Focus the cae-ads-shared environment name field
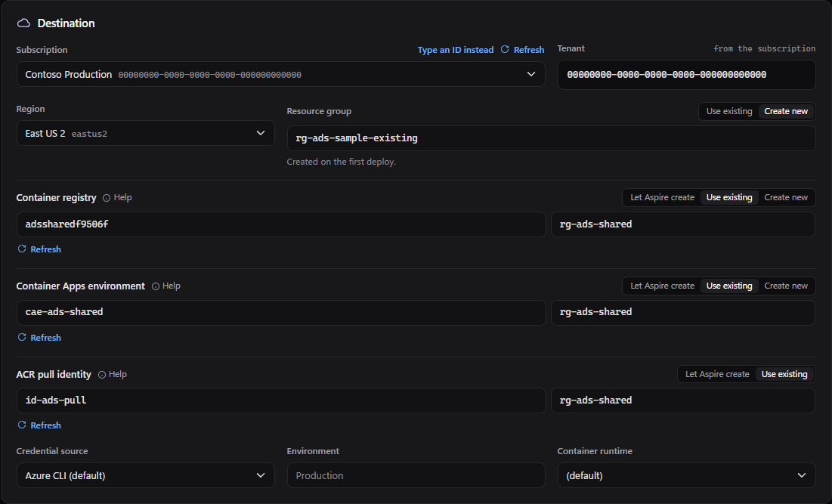 [281, 313]
